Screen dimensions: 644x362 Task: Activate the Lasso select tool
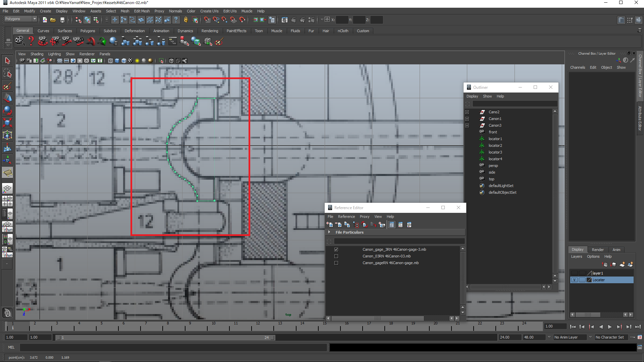click(7, 73)
